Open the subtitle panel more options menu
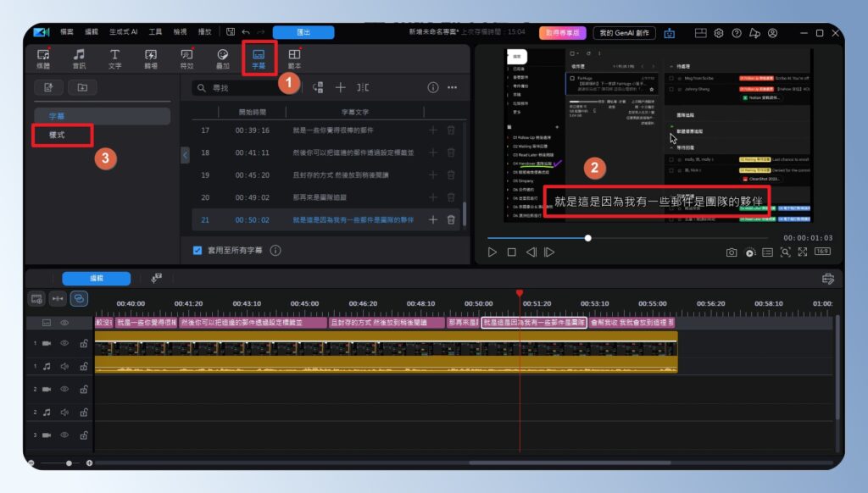This screenshot has width=868, height=493. point(453,87)
